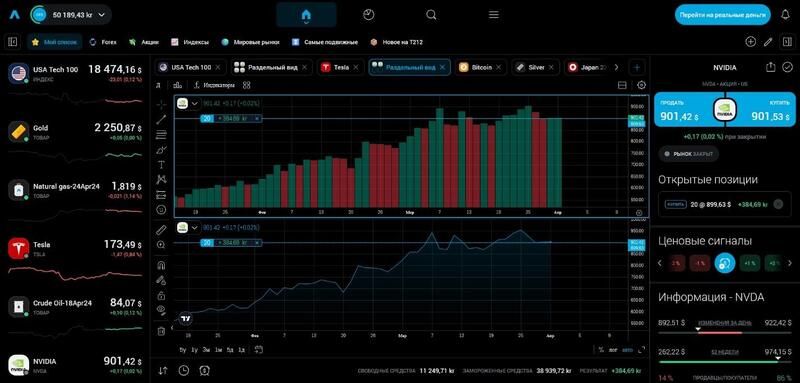Open the emoji stickers tool
Image resolution: width=800 pixels, height=383 pixels.
(161, 209)
